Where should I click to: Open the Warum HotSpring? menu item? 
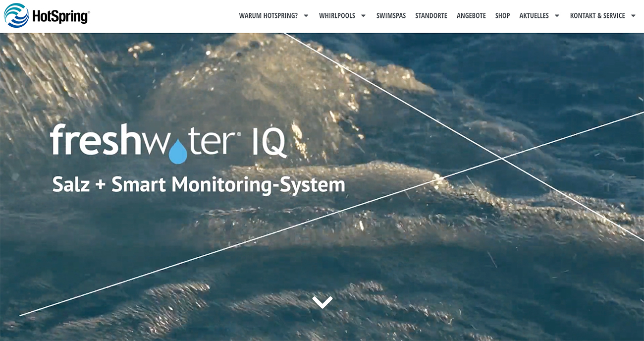pyautogui.click(x=268, y=16)
